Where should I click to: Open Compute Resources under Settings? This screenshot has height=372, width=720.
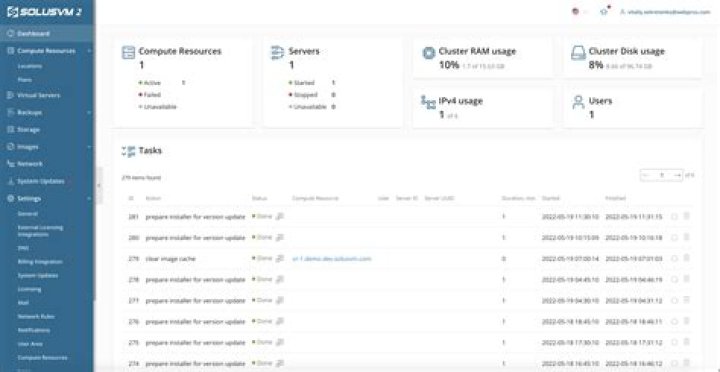pos(42,357)
